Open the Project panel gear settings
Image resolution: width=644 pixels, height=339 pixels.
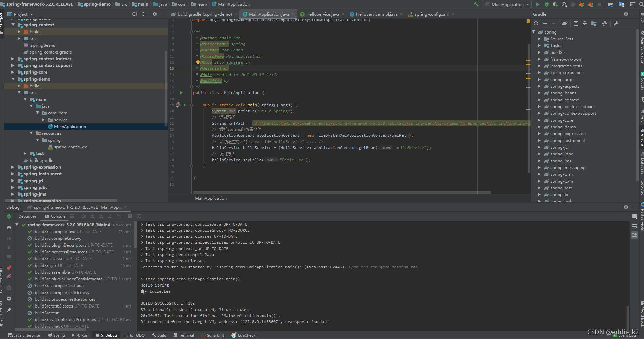tap(155, 14)
